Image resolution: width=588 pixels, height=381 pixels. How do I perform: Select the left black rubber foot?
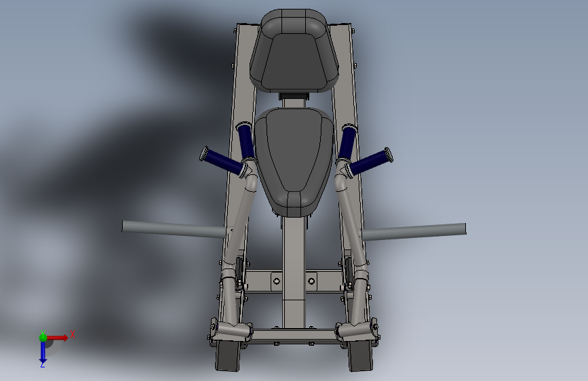click(228, 357)
